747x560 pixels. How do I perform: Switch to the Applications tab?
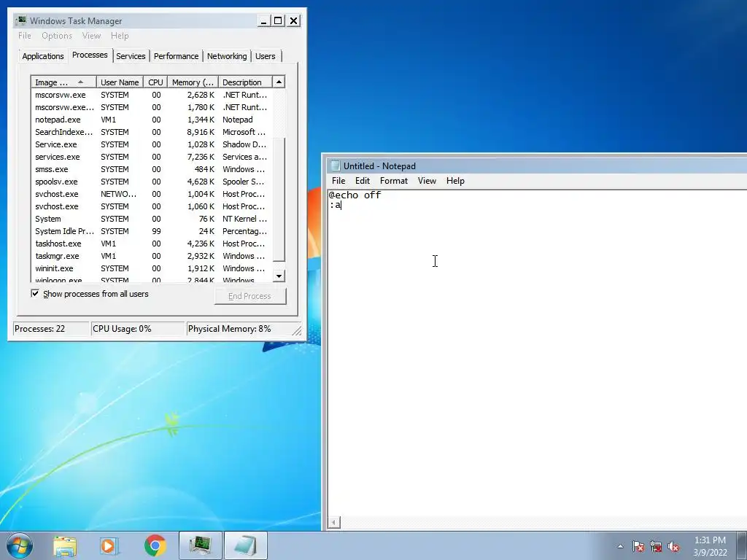(x=43, y=56)
